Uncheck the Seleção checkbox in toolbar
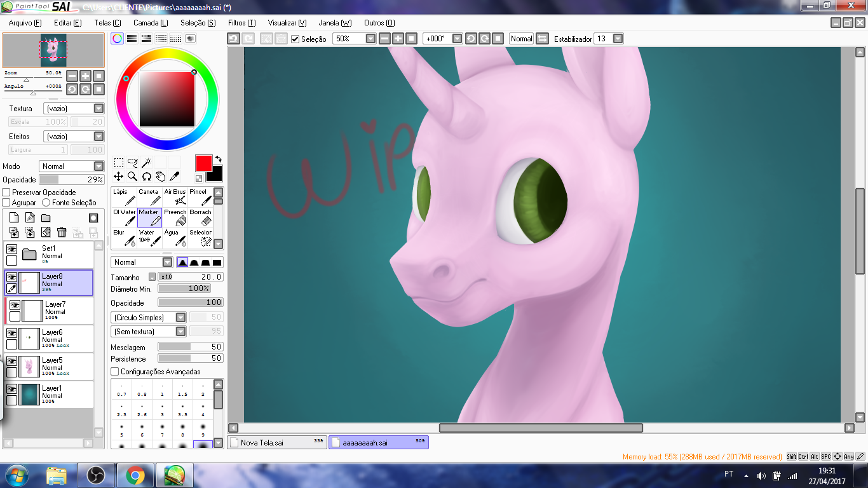The image size is (868, 488). point(295,39)
